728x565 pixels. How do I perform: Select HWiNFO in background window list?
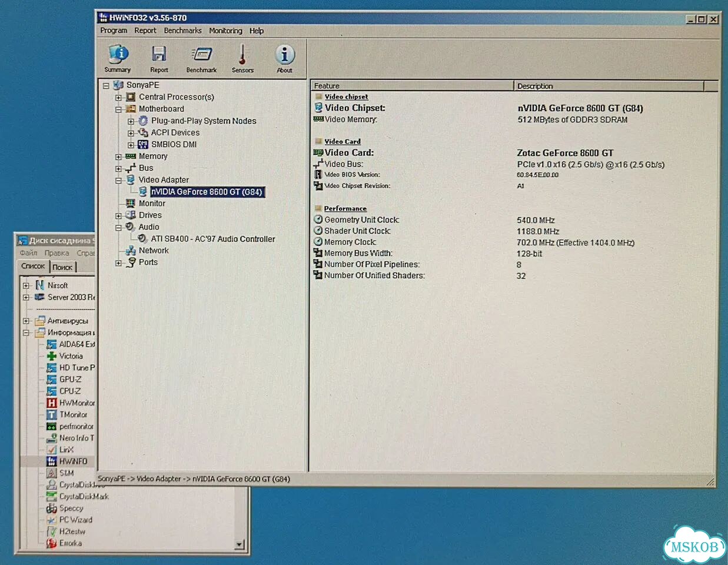[73, 461]
